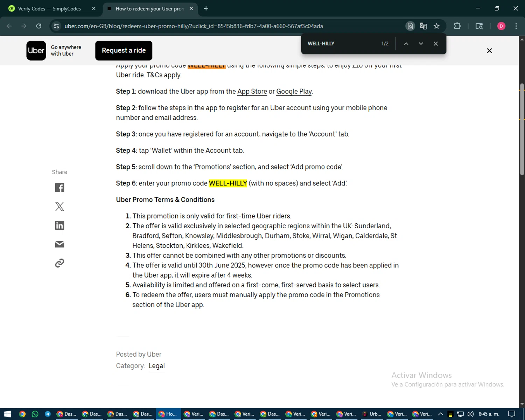The height and width of the screenshot is (420, 525).
Task: Open the side panel search icon
Action: (479, 26)
